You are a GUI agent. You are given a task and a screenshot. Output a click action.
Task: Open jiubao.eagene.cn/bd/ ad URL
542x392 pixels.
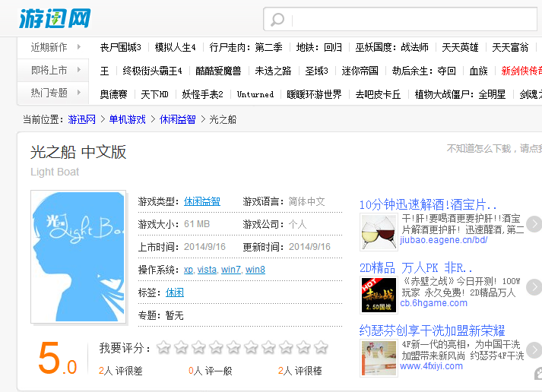444,240
